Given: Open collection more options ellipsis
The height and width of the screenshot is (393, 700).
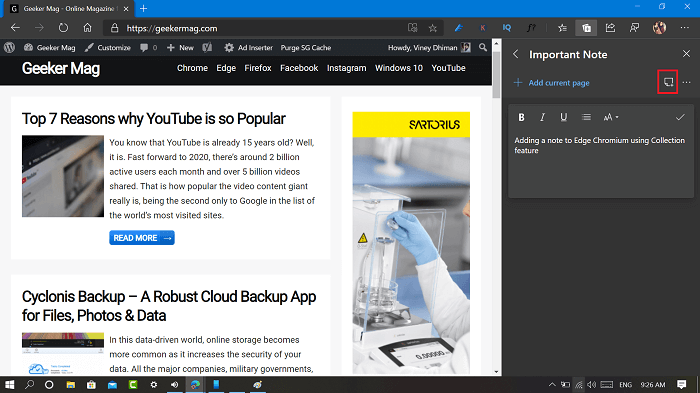Looking at the screenshot, I should [687, 82].
